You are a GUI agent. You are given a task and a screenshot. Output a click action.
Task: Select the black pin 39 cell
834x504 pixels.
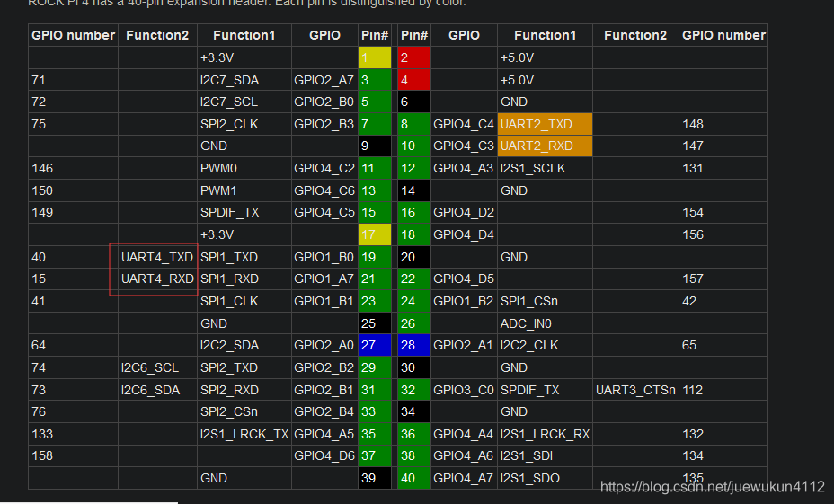pos(375,478)
